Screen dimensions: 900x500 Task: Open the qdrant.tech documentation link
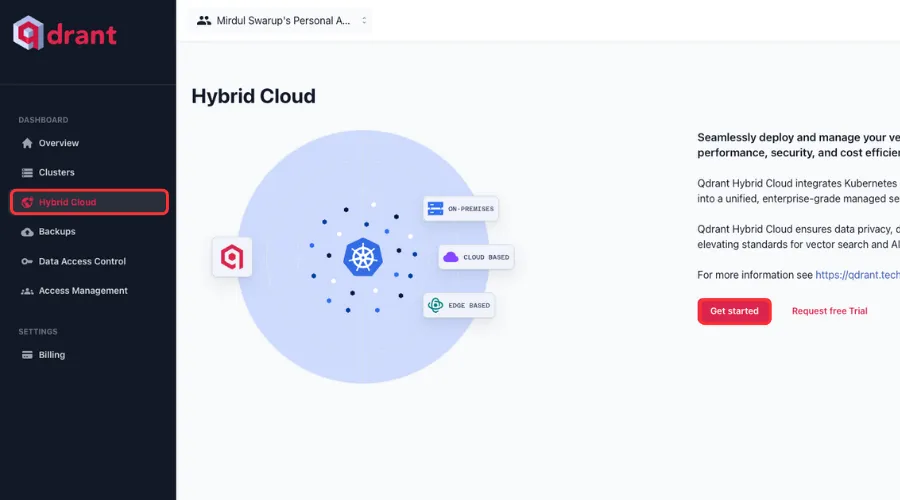click(858, 275)
